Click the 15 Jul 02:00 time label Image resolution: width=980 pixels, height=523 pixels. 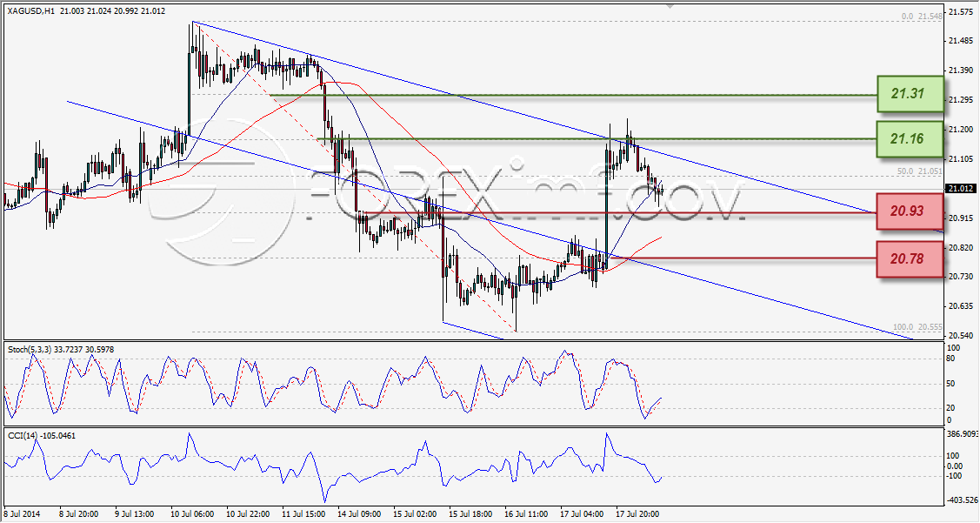click(x=415, y=514)
